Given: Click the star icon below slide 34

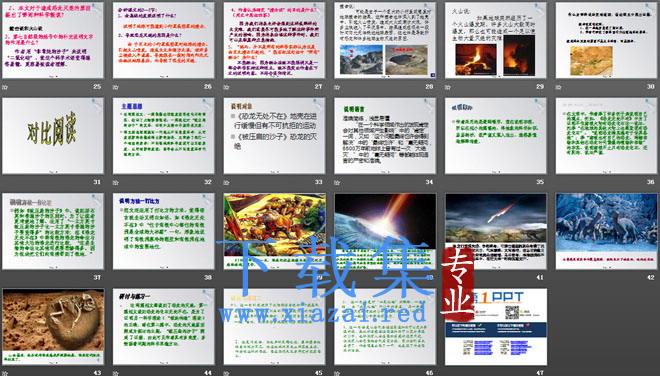Looking at the screenshot, I should tap(337, 183).
